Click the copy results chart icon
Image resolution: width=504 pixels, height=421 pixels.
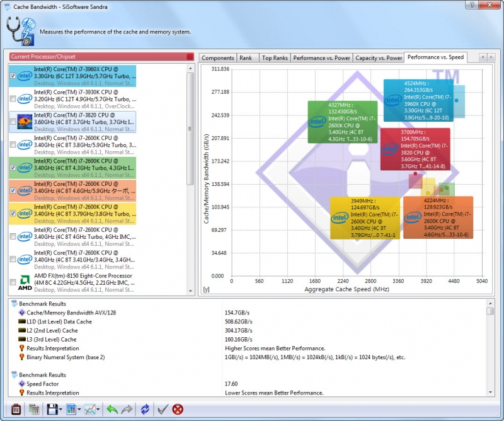[34, 410]
